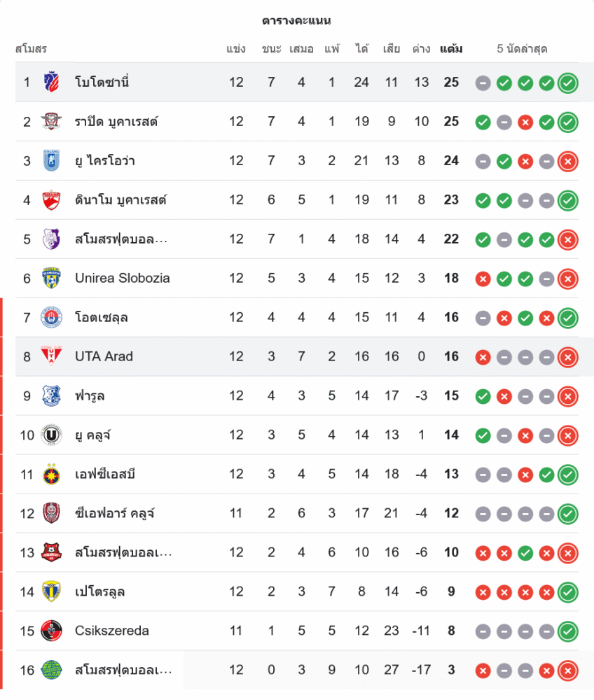Open the UTA Arad team link
The height and width of the screenshot is (700, 594).
coord(104,357)
